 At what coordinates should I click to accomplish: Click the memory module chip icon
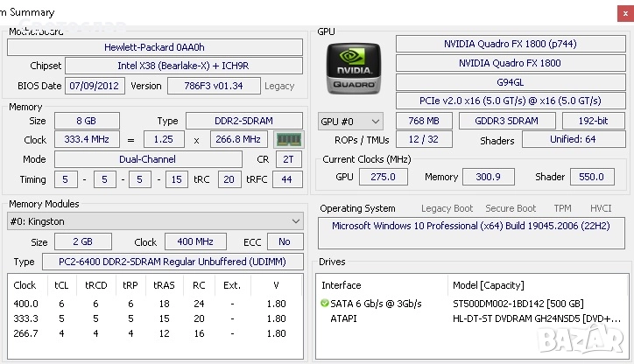pyautogui.click(x=287, y=139)
